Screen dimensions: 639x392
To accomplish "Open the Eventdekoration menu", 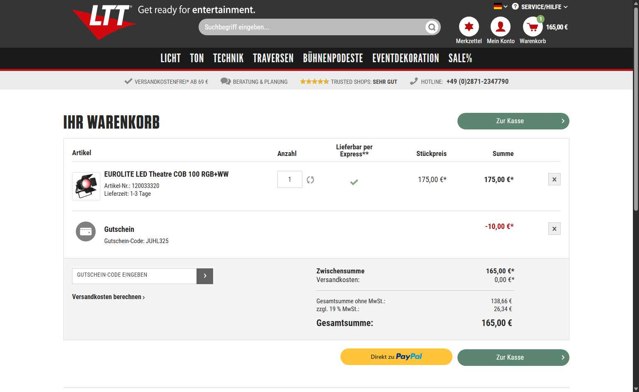I will (405, 58).
